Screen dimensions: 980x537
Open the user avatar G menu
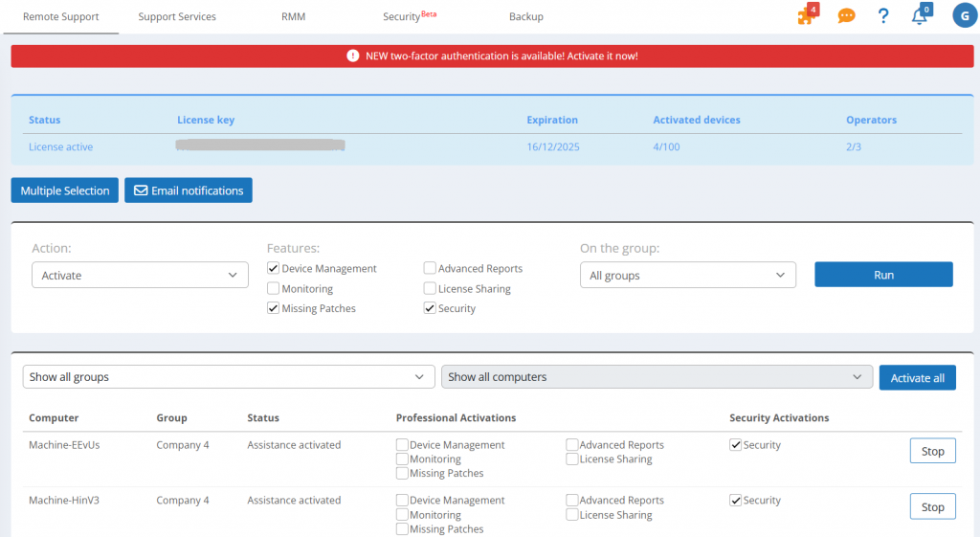[x=964, y=15]
